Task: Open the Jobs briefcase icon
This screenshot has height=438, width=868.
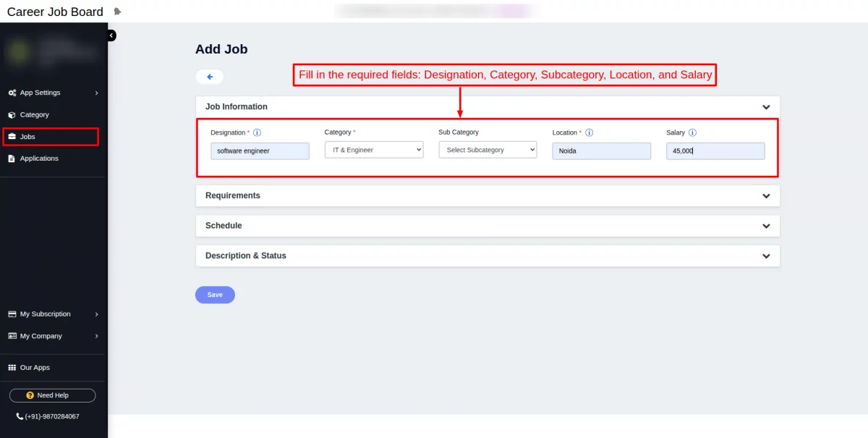Action: [12, 137]
